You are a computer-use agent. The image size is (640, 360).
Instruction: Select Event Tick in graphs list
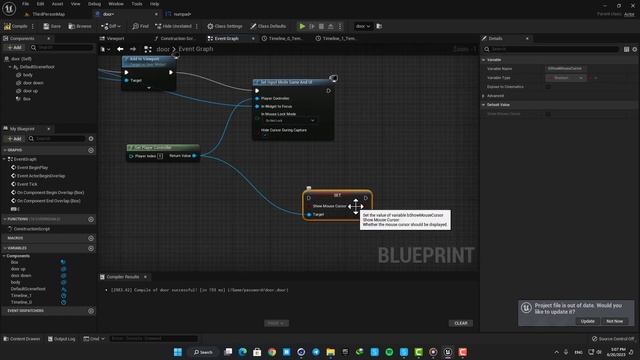[x=27, y=184]
